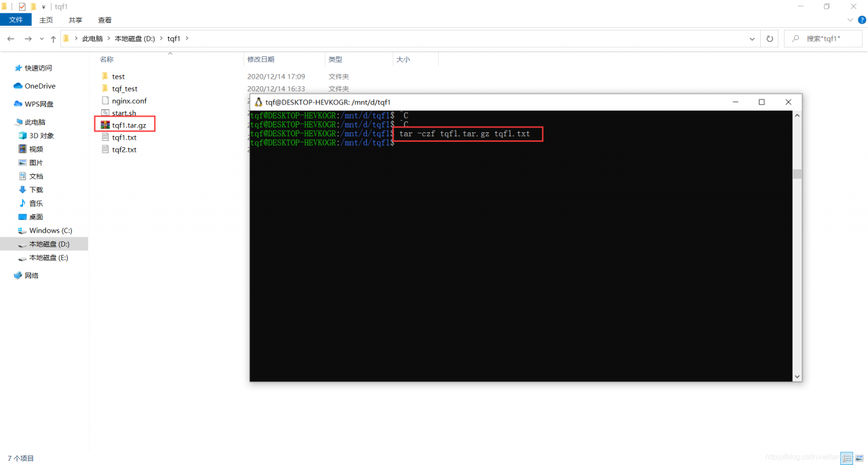The height and width of the screenshot is (465, 868).
Task: Click the search box for tqf1
Action: 823,39
